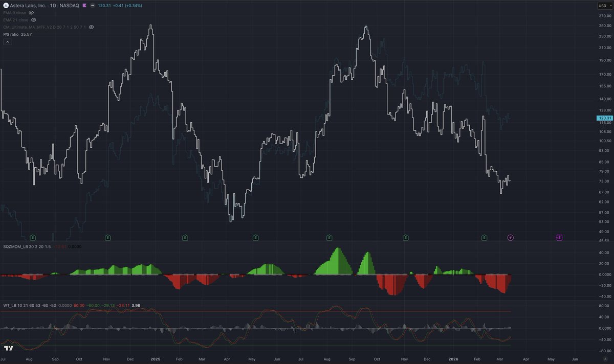Select the WT_LB indicator legend
This screenshot has width=614, height=364.
29,305
